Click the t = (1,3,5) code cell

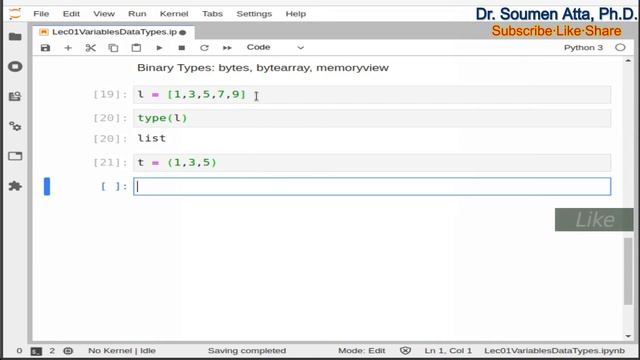372,162
